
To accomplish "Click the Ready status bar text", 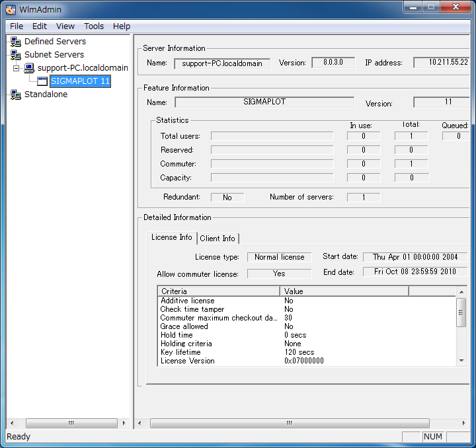I will [x=19, y=437].
